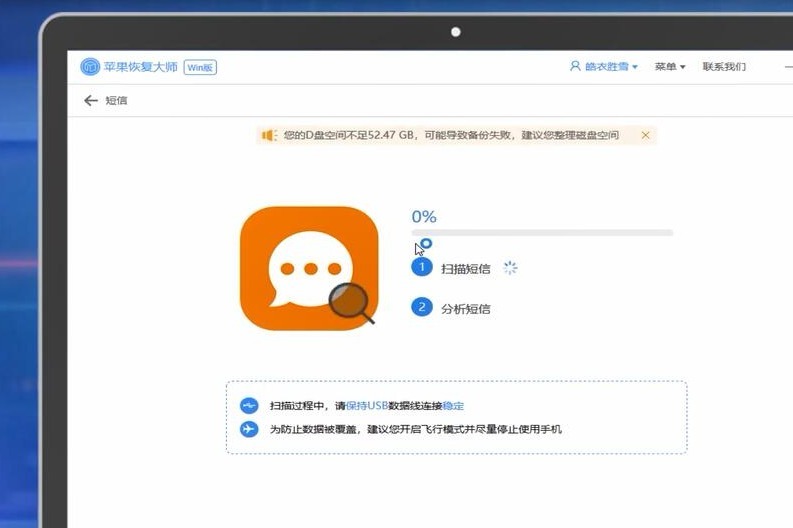Click the orange SMS scan app icon
The height and width of the screenshot is (528, 793).
[x=309, y=268]
